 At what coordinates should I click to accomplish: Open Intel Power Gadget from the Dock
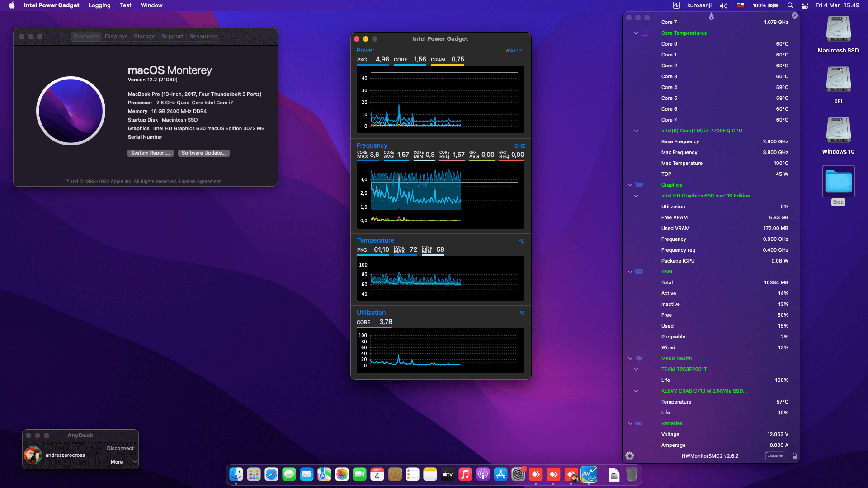pos(589,474)
